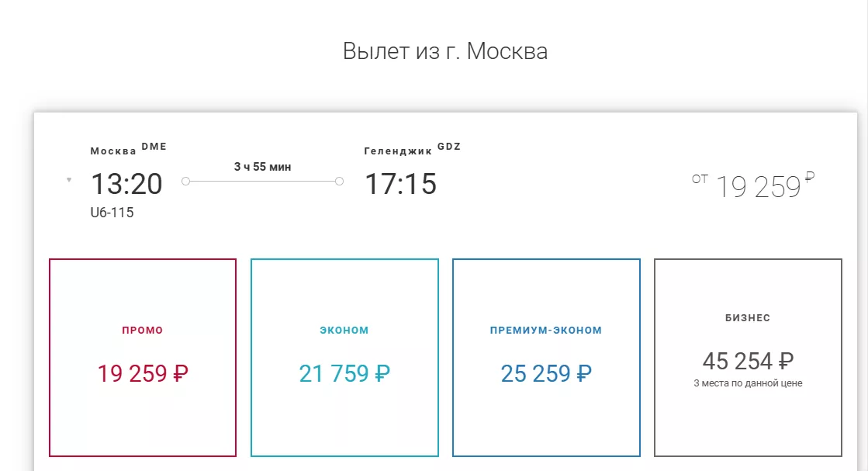The width and height of the screenshot is (868, 471).
Task: Click the teal 21 759 ₽ economy price
Action: coord(344,374)
